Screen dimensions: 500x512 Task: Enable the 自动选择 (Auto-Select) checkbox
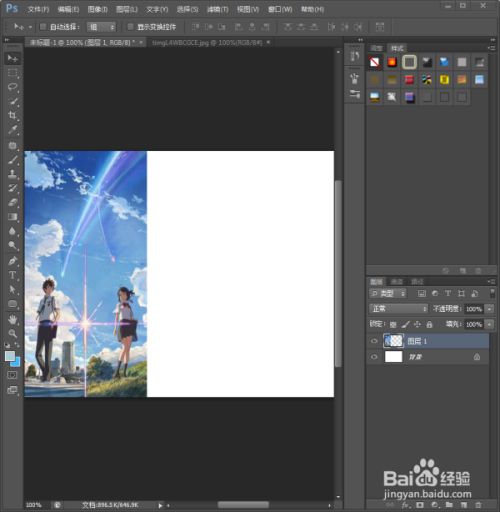pos(43,27)
